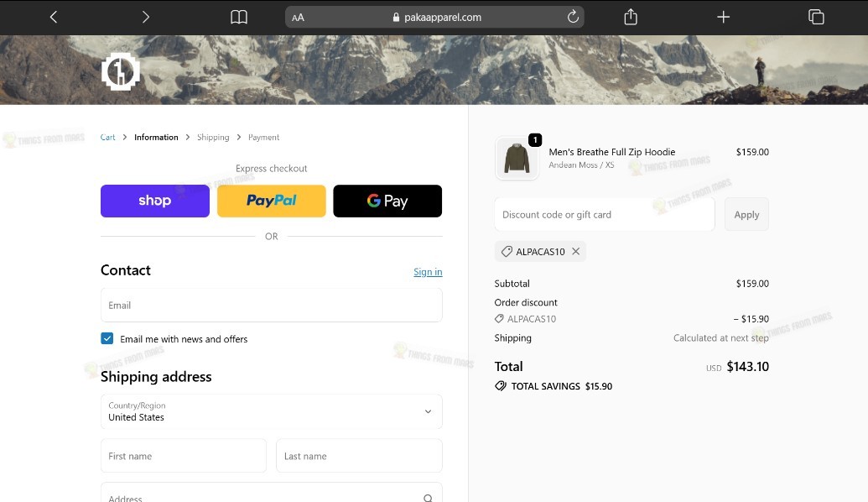The width and height of the screenshot is (868, 502).
Task: Go back with the browser back arrow
Action: 54,17
